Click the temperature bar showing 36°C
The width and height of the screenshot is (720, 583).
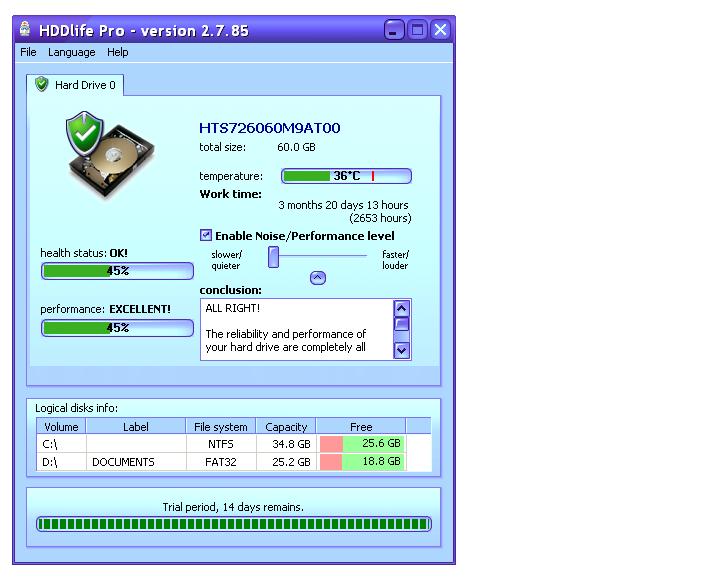[346, 176]
